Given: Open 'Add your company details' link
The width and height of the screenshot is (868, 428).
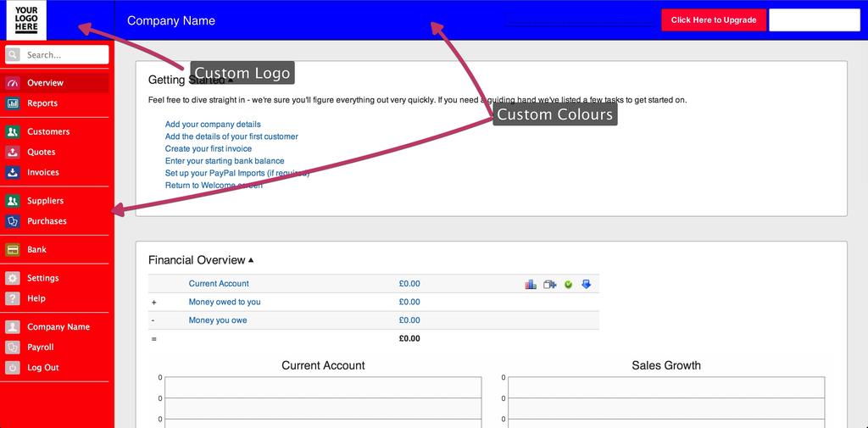Looking at the screenshot, I should tap(213, 124).
